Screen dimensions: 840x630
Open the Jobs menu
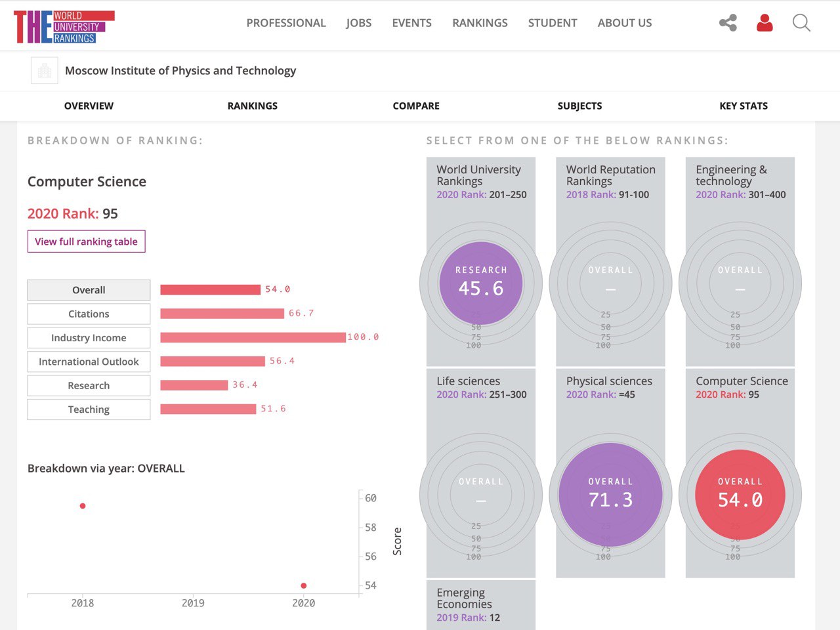point(359,23)
